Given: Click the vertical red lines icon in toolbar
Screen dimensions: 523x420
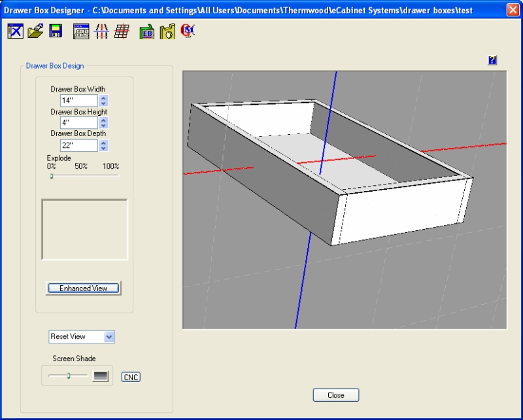Looking at the screenshot, I should [101, 31].
